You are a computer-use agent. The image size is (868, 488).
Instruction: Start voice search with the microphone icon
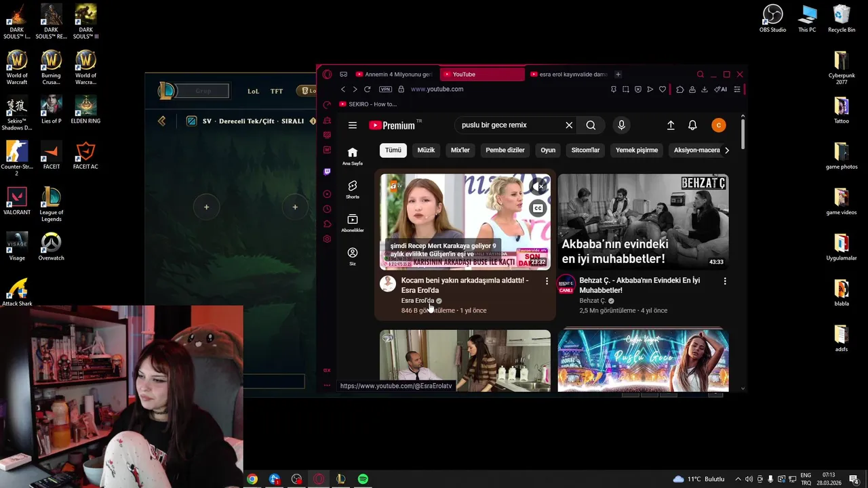[621, 125]
